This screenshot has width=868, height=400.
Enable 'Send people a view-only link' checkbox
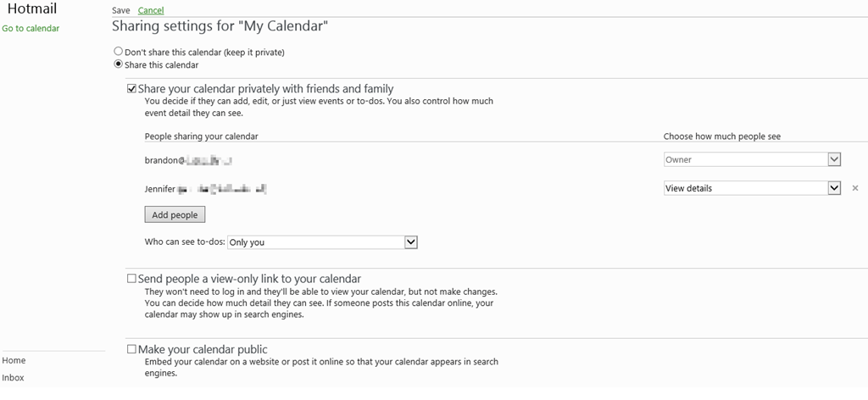click(x=131, y=278)
